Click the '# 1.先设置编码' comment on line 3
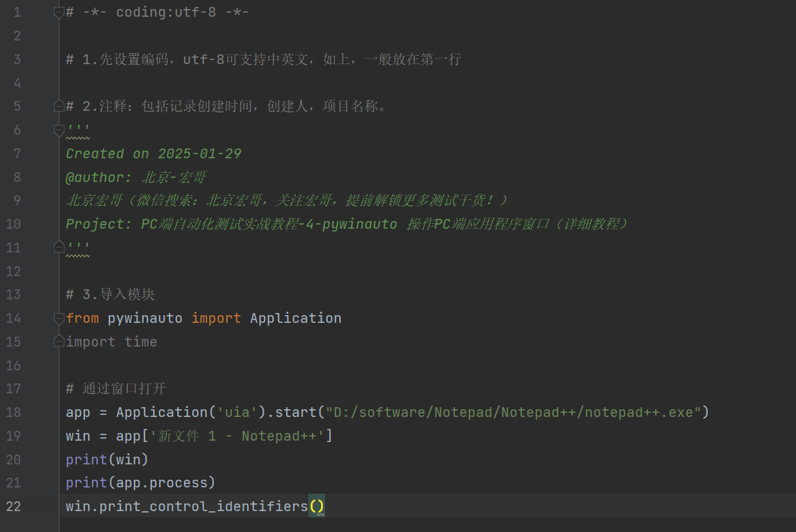 coord(264,59)
